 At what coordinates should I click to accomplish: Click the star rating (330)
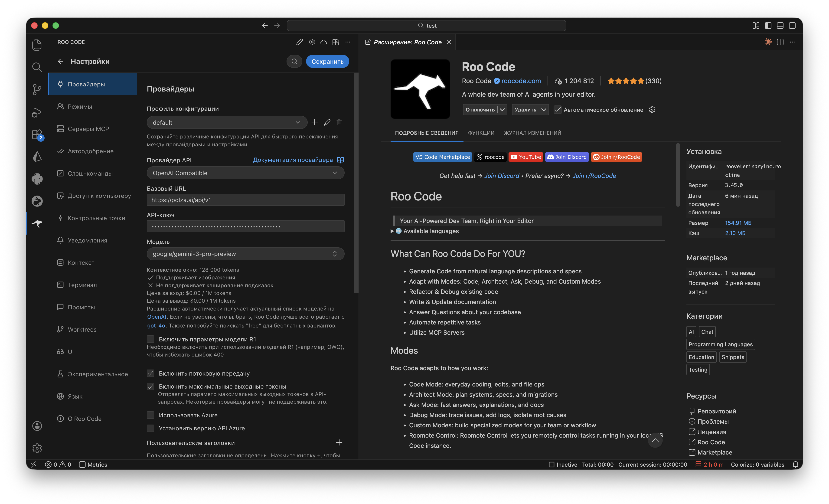634,81
